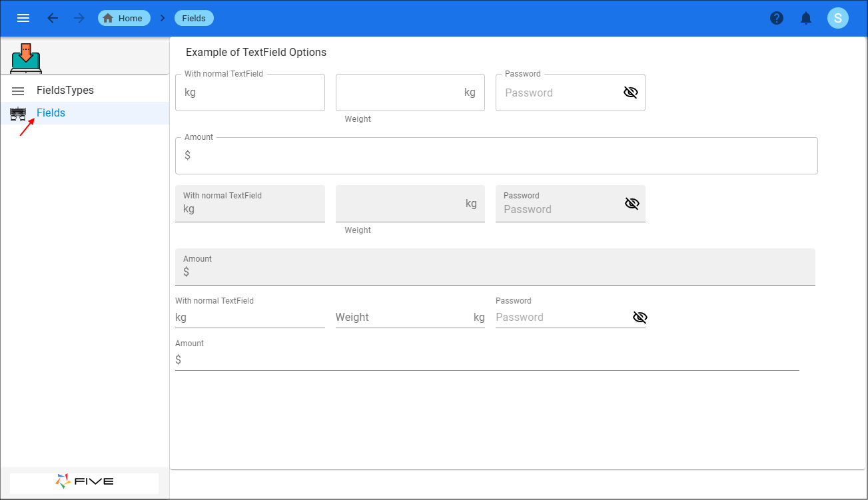Open the notifications bell
868x500 pixels.
coord(805,18)
